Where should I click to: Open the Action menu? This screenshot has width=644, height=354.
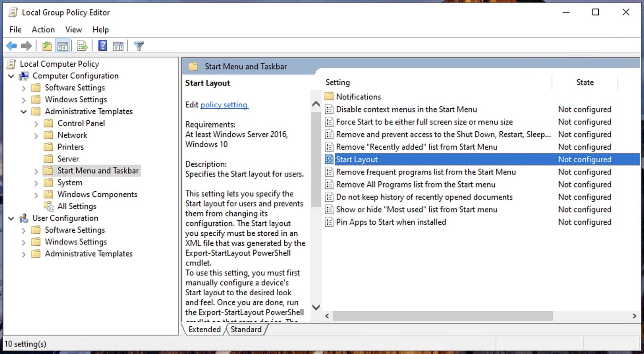pos(43,29)
